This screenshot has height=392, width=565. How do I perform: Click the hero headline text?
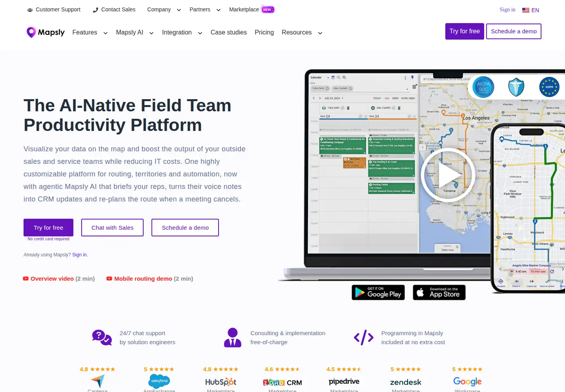[128, 115]
